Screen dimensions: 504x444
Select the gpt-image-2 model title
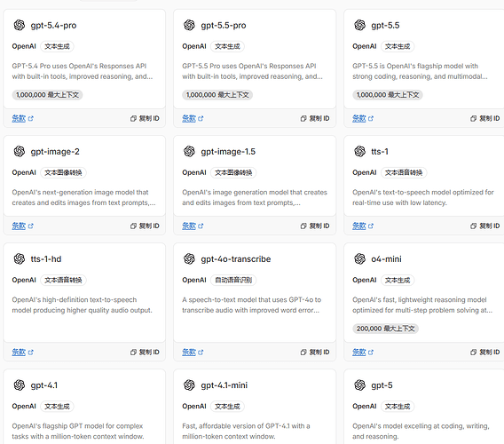pyautogui.click(x=55, y=152)
